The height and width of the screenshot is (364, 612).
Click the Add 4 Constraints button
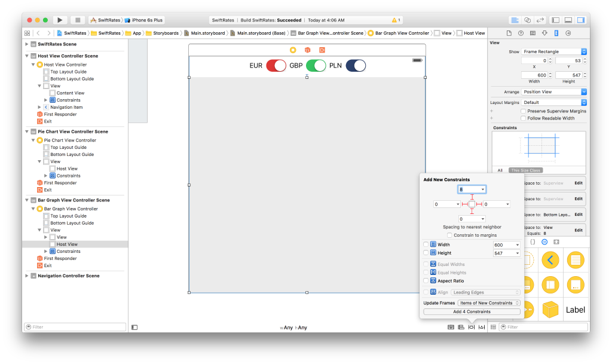pos(472,311)
